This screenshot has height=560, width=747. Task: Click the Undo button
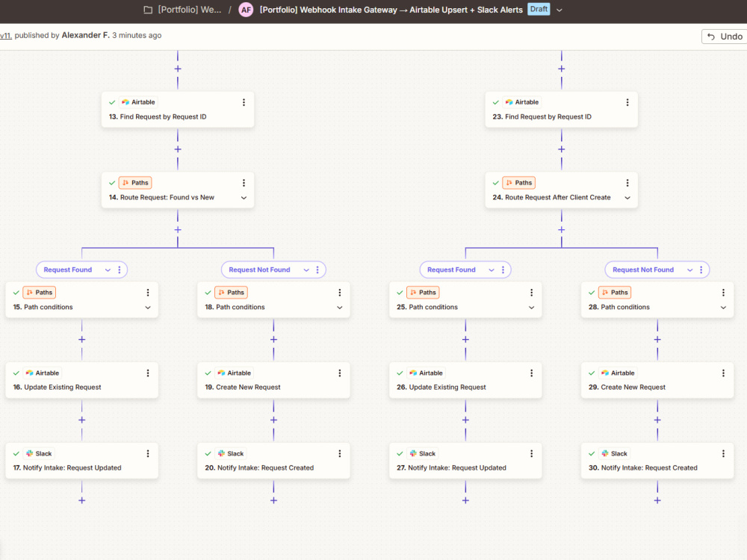click(725, 37)
